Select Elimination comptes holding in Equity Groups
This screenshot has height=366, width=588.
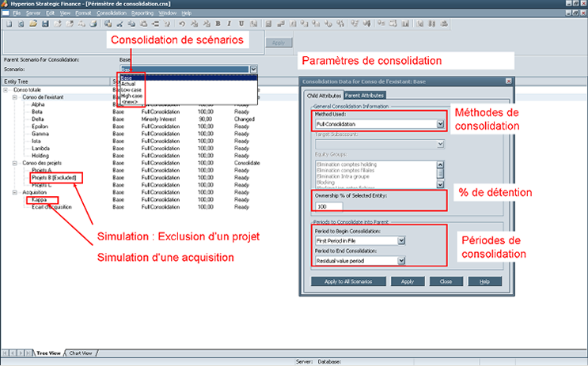click(x=347, y=164)
